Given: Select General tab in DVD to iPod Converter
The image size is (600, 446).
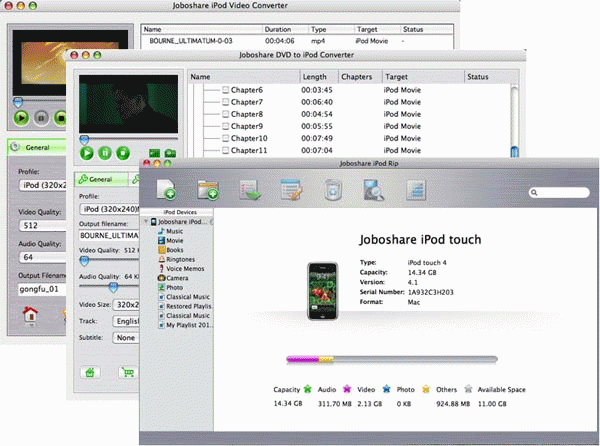Looking at the screenshot, I should [x=101, y=179].
